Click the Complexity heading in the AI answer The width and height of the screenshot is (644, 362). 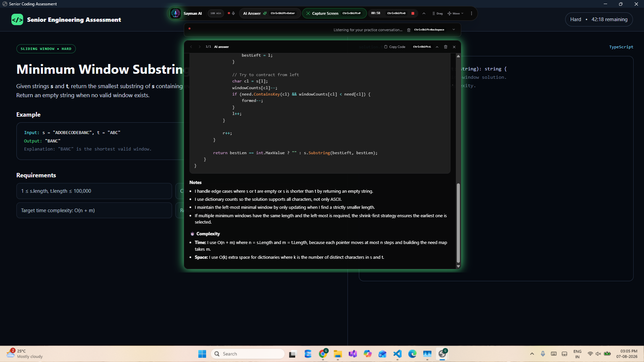pos(208,234)
